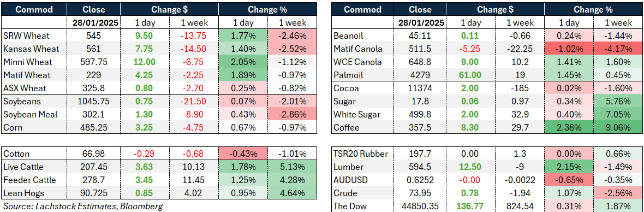Select the right table Change % header
This screenshot has height=212, width=644.
[x=593, y=9]
